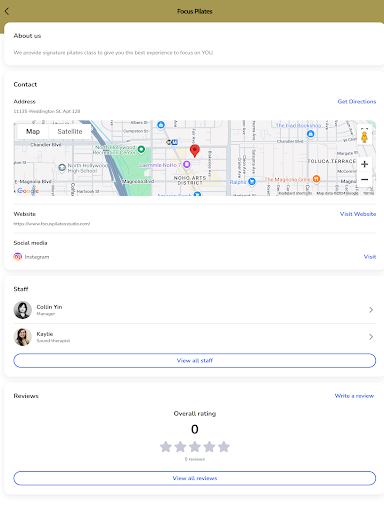The width and height of the screenshot is (384, 512).
Task: Click Collin Yin's profile photo
Action: (x=23, y=310)
